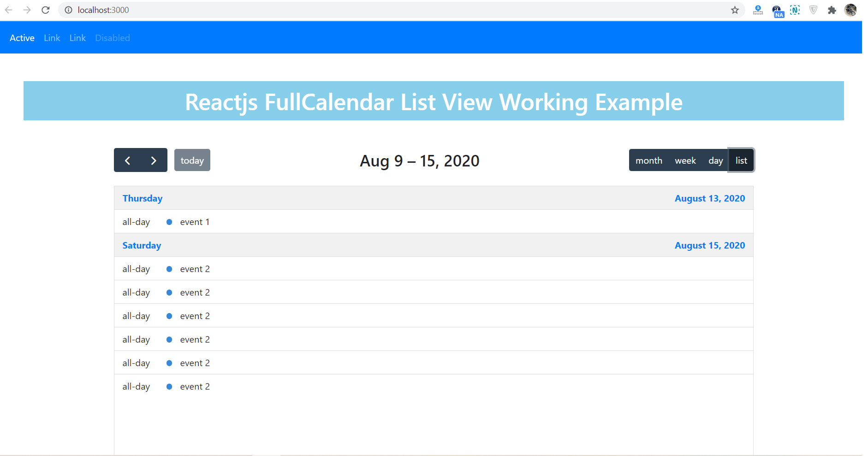Switch the calendar to day view
Image resolution: width=868 pixels, height=456 pixels.
(x=715, y=160)
